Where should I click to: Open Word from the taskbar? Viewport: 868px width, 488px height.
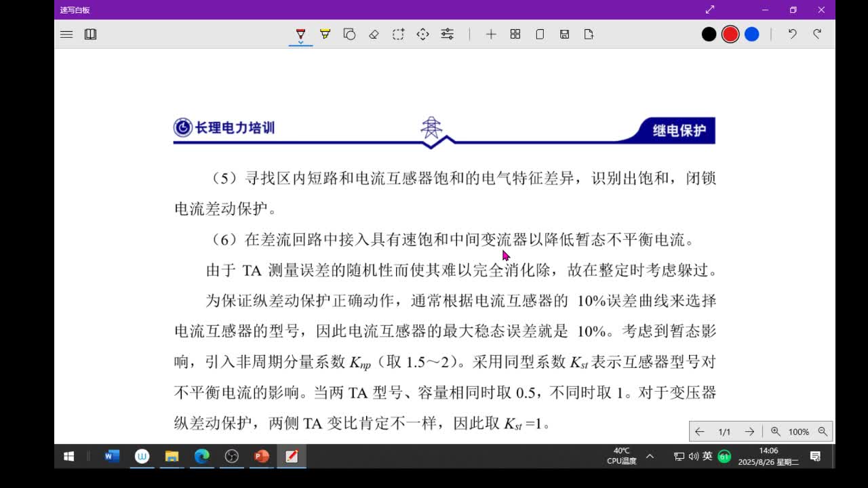(x=112, y=457)
